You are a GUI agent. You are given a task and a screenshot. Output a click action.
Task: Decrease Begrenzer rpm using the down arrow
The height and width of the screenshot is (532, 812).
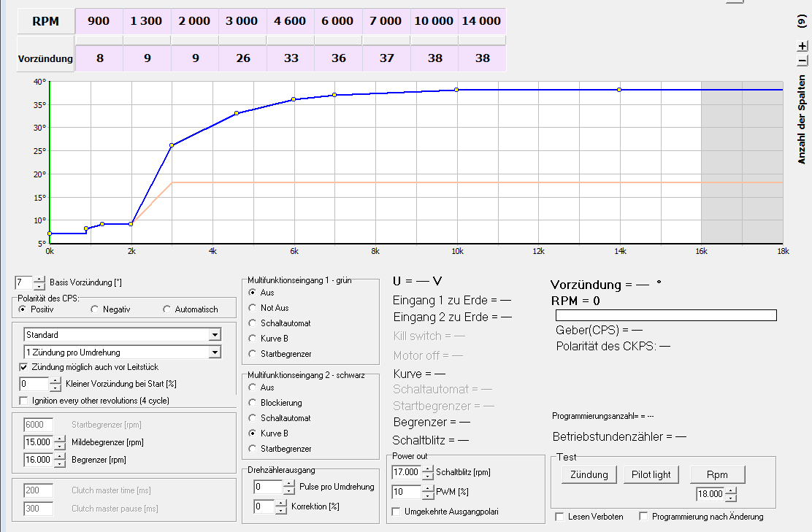pyautogui.click(x=60, y=463)
